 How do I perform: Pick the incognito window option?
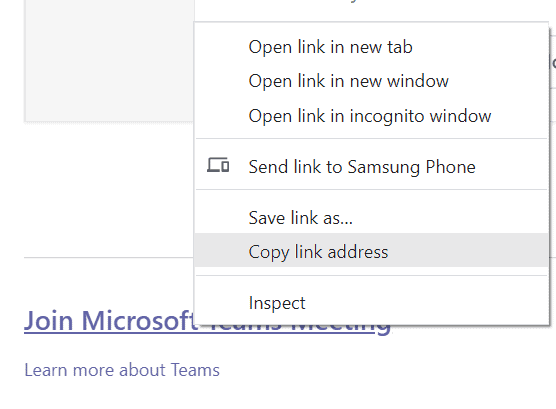371,116
